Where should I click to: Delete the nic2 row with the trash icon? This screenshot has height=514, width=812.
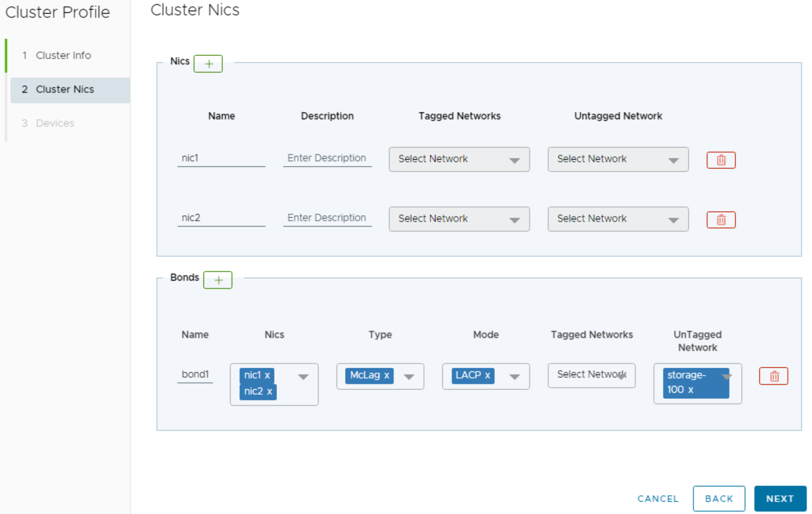point(721,220)
